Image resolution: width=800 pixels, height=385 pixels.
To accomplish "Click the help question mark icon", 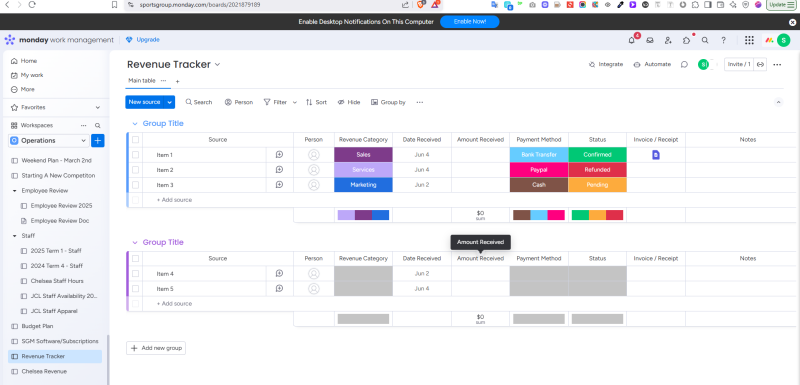I will point(723,40).
